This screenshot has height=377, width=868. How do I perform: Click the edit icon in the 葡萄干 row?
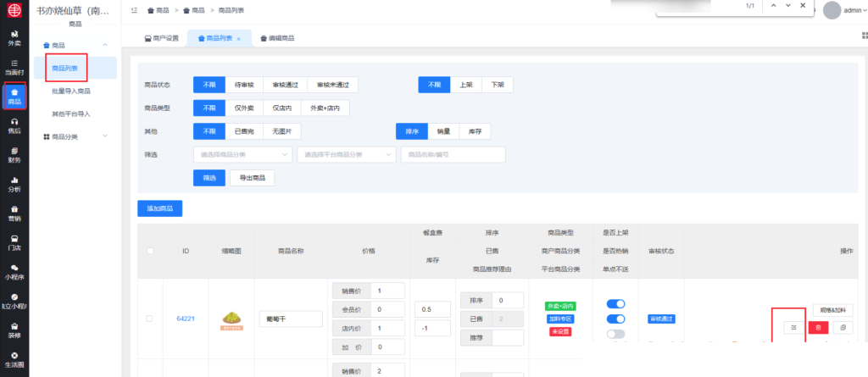tap(793, 327)
